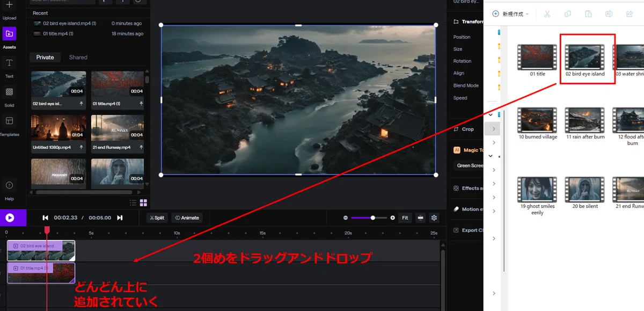
Task: Click the Split button
Action: point(157,218)
